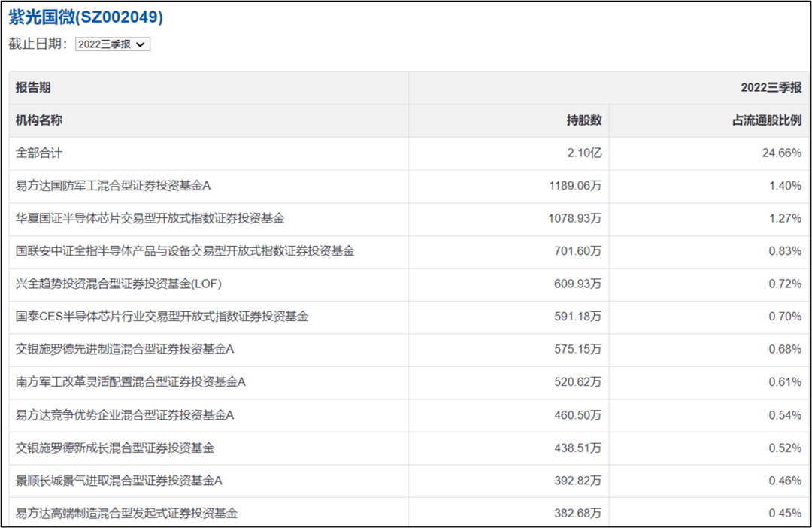Open 兴全趋势投资混合型证券投资基金(LOF)

click(x=119, y=284)
